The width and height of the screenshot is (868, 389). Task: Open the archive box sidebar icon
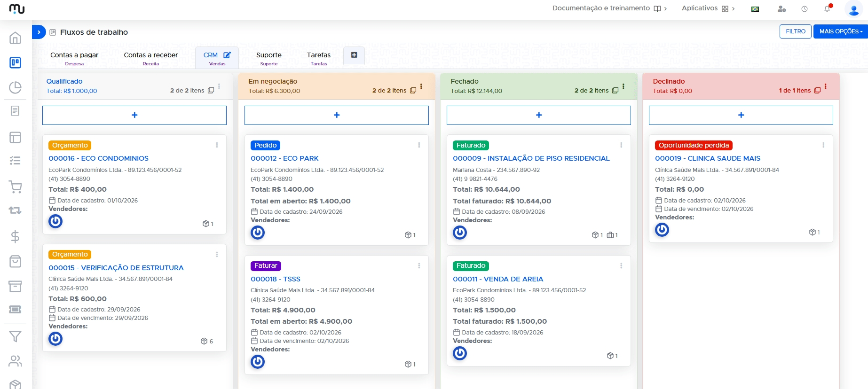pyautogui.click(x=15, y=286)
